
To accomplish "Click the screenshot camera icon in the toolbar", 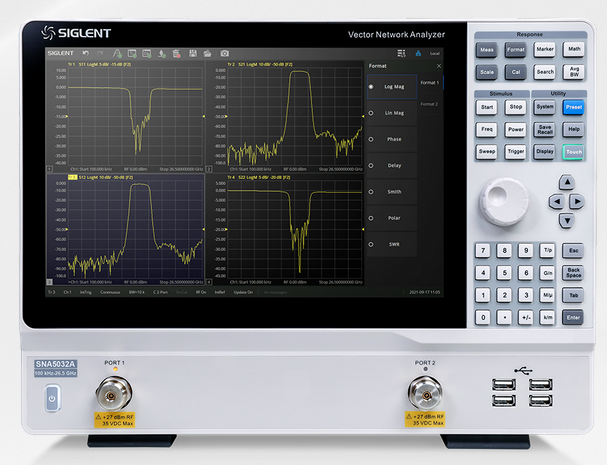I will pyautogui.click(x=225, y=52).
